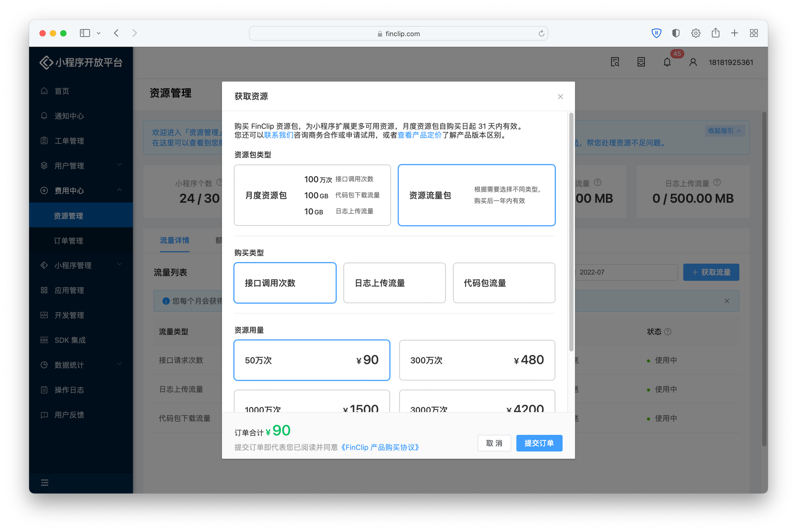
Task: Collapse the sidebar with bottom menu icon
Action: pos(45,483)
